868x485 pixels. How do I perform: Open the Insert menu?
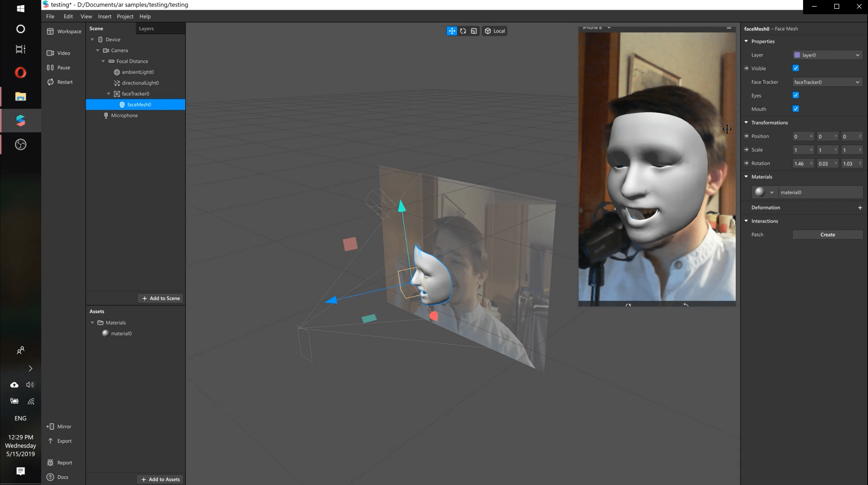click(x=104, y=16)
